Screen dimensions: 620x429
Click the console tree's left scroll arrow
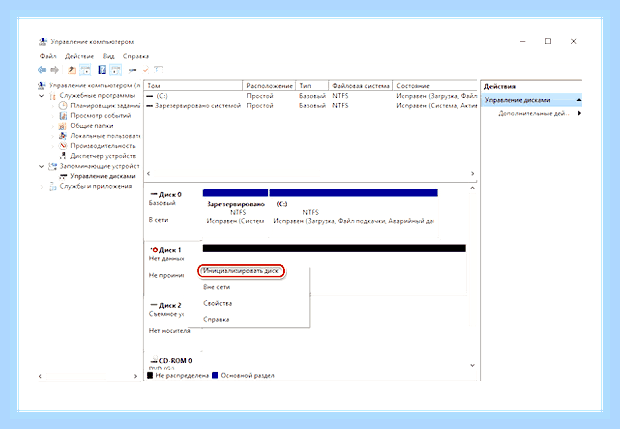pos(40,376)
